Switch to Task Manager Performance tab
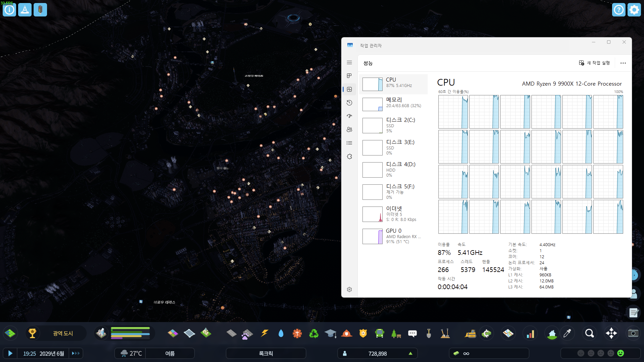This screenshot has width=644, height=362. [x=349, y=89]
